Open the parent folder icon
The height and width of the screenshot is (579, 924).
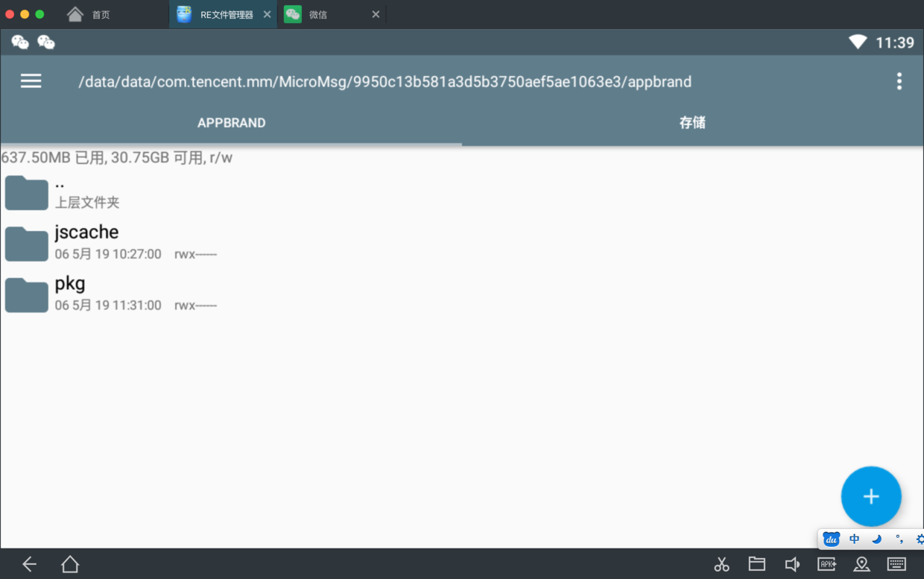tap(27, 193)
